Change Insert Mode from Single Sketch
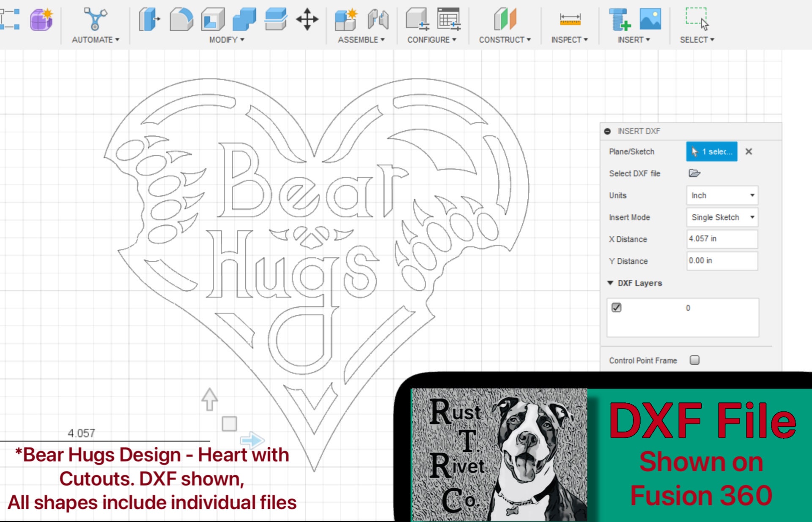Viewport: 812px width, 522px height. (x=721, y=217)
